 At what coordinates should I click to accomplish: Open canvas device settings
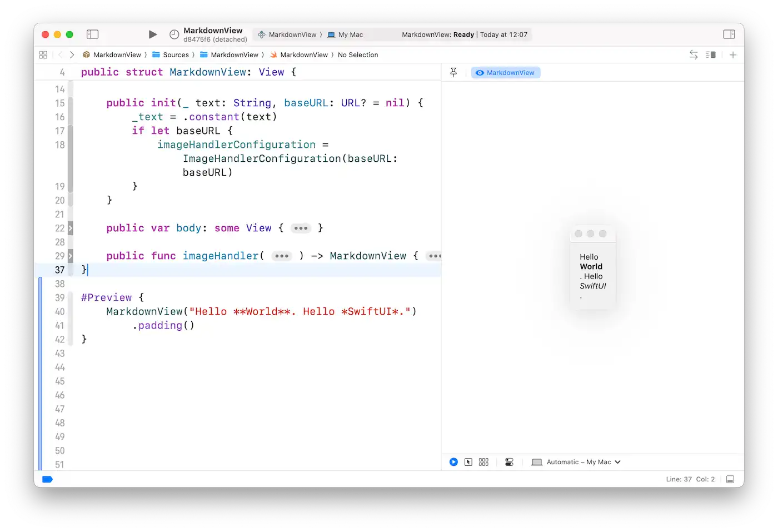tap(509, 462)
